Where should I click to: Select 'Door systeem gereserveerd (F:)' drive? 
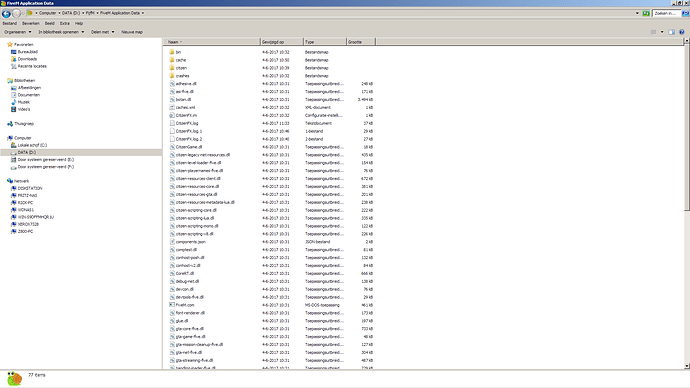tap(42, 167)
